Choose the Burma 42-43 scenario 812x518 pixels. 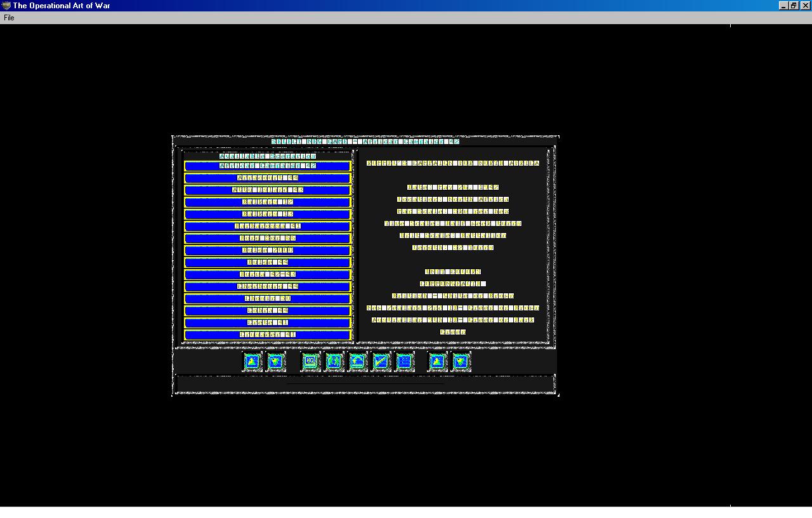[x=268, y=275]
